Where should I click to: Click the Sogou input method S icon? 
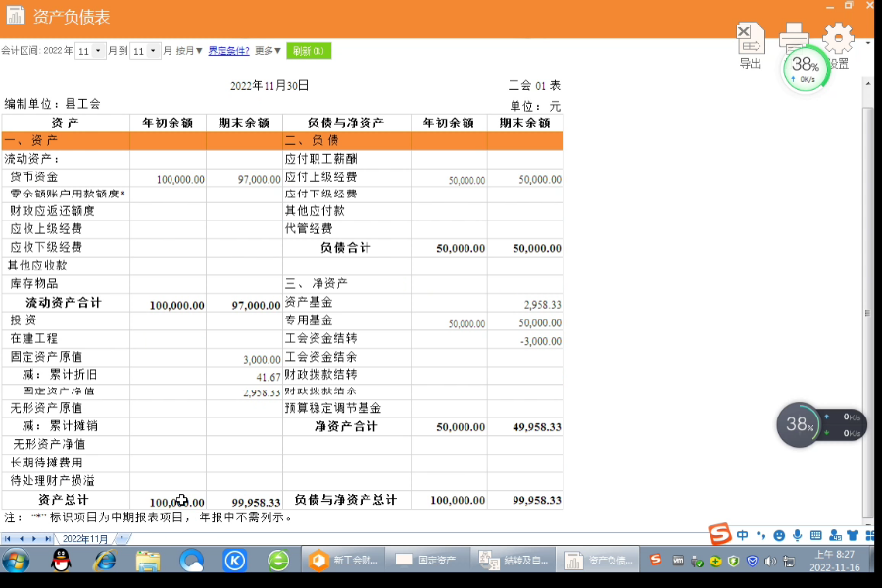pyautogui.click(x=720, y=534)
